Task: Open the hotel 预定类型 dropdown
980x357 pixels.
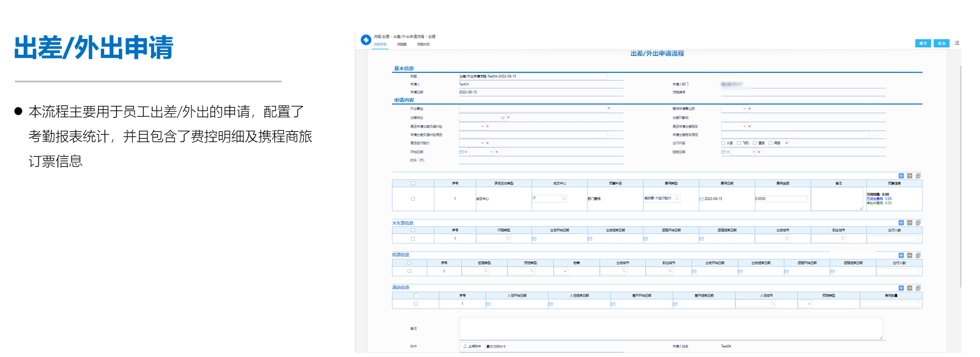Action: pyautogui.click(x=805, y=304)
